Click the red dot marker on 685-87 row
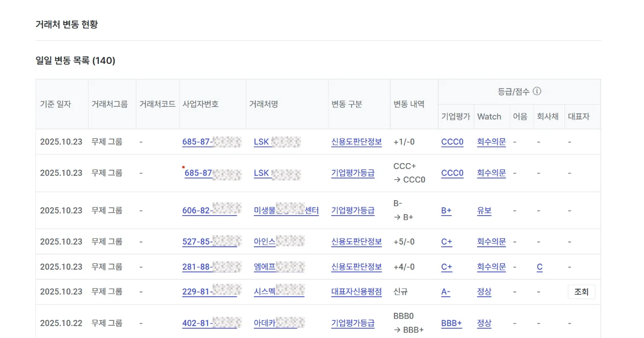This screenshot has height=338, width=644. (183, 167)
